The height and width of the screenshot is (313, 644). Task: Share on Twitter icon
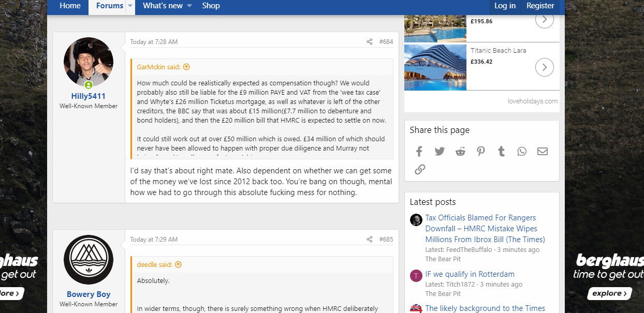click(x=440, y=151)
